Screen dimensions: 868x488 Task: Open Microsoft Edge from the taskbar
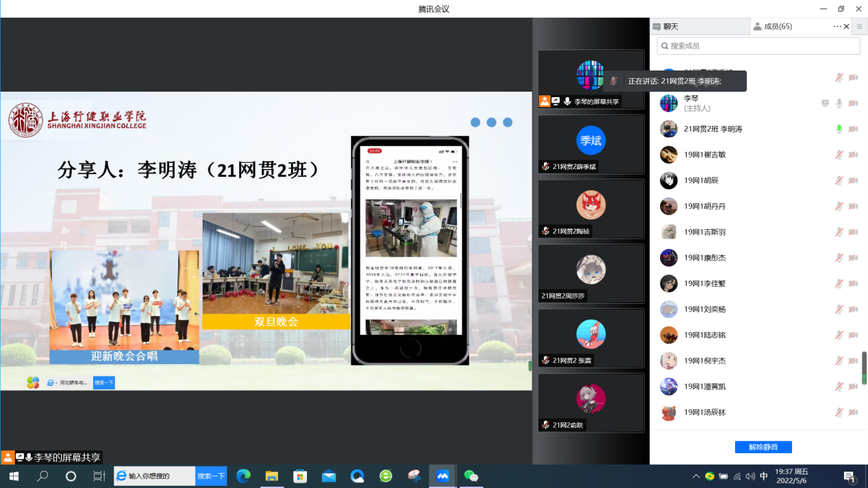[243, 476]
